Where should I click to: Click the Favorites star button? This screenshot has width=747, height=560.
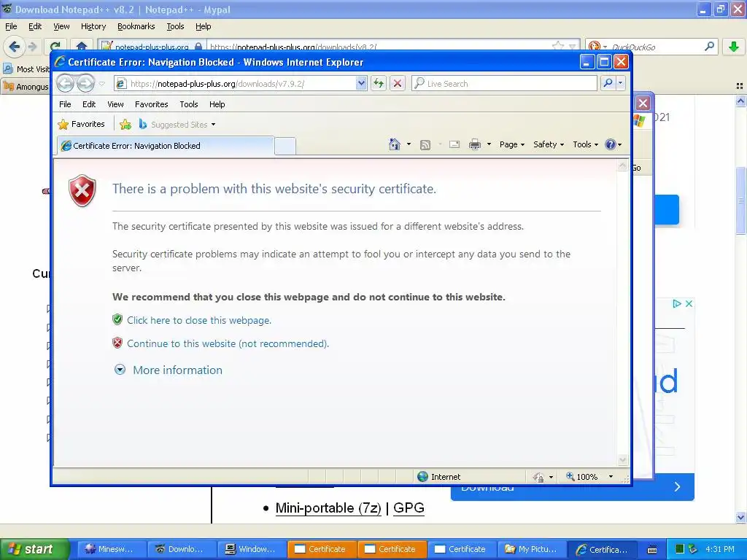[x=81, y=124]
